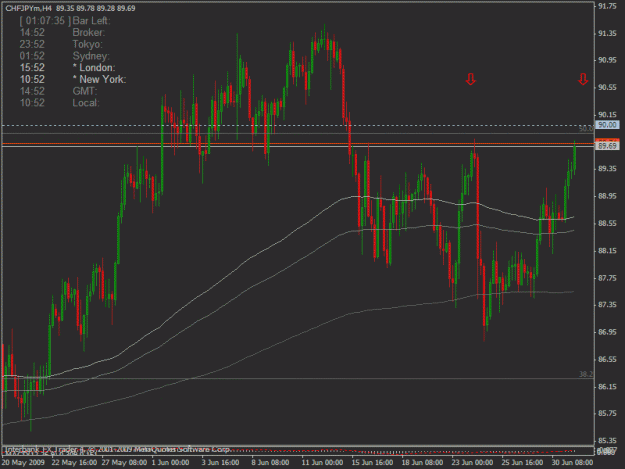Viewport: 625px width, 469px height.
Task: Click the 85.35 price axis label
Action: 607,441
